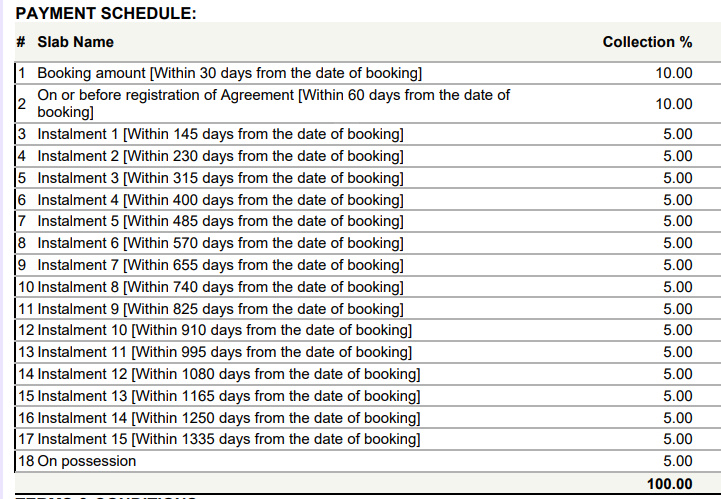Select Instalment 7 within 655 days row
This screenshot has width=721, height=499.
220,265
